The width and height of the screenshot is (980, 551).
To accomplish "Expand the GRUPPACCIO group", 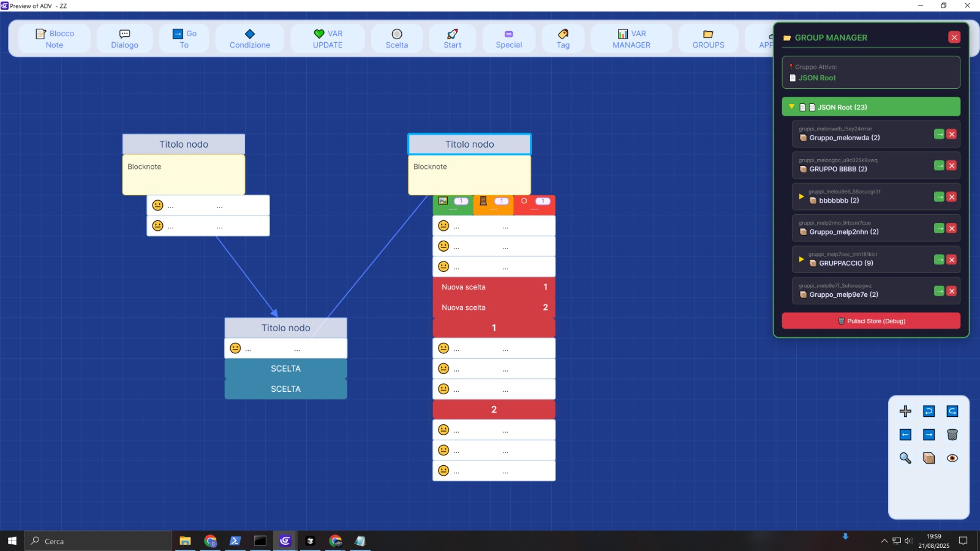I will (801, 260).
